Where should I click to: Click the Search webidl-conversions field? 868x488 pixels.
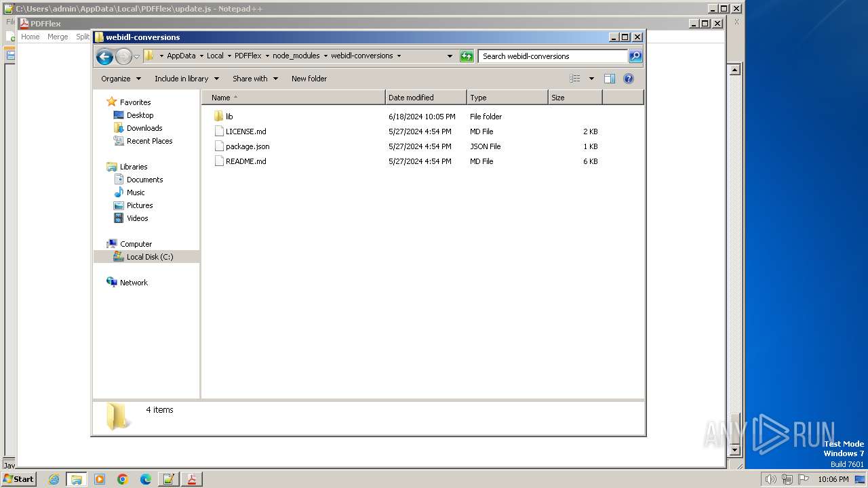tap(553, 56)
